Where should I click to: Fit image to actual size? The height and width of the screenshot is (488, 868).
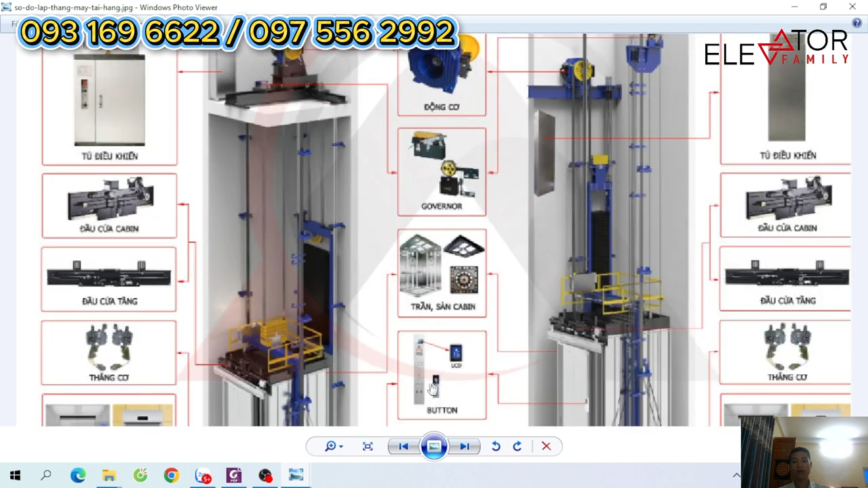(368, 446)
